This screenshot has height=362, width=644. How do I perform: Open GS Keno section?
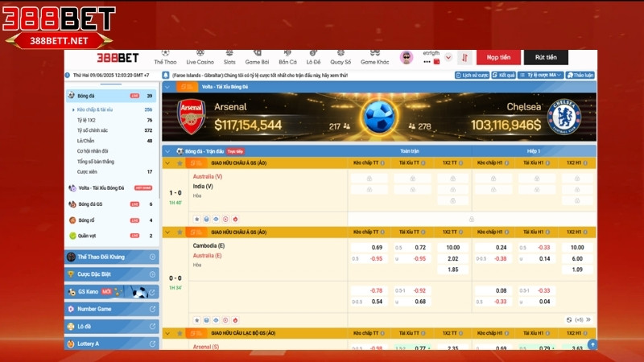pos(112,292)
